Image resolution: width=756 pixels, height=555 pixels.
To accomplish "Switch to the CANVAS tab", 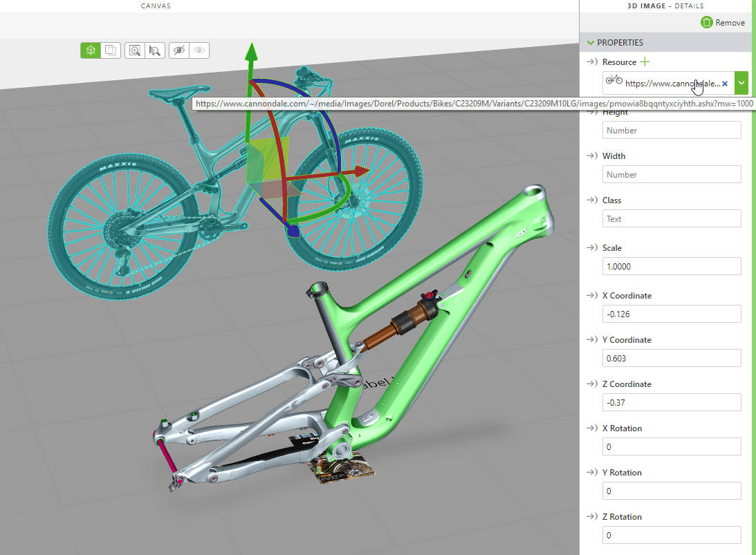I will tap(155, 6).
